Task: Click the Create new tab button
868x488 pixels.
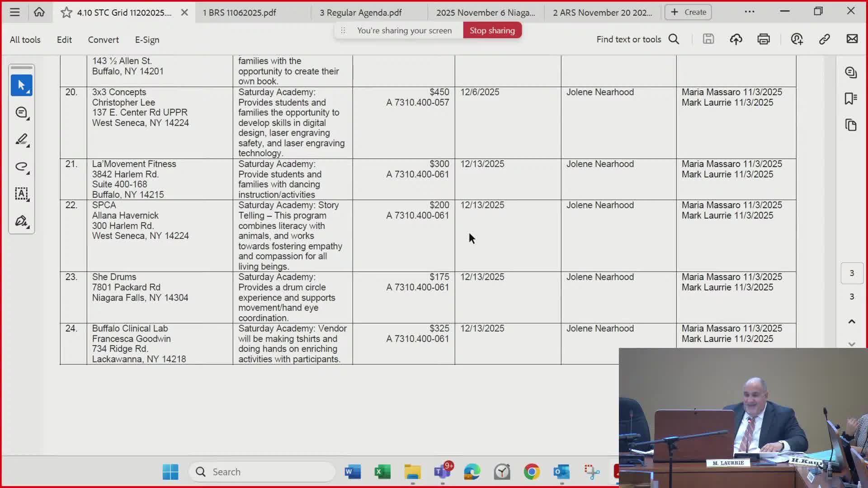Action: (688, 12)
